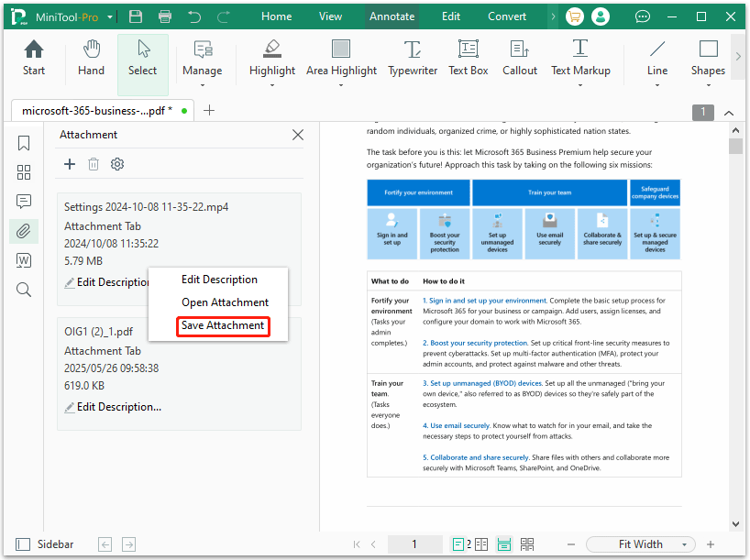This screenshot has height=560, width=750.
Task: Redo the last action
Action: point(224,16)
